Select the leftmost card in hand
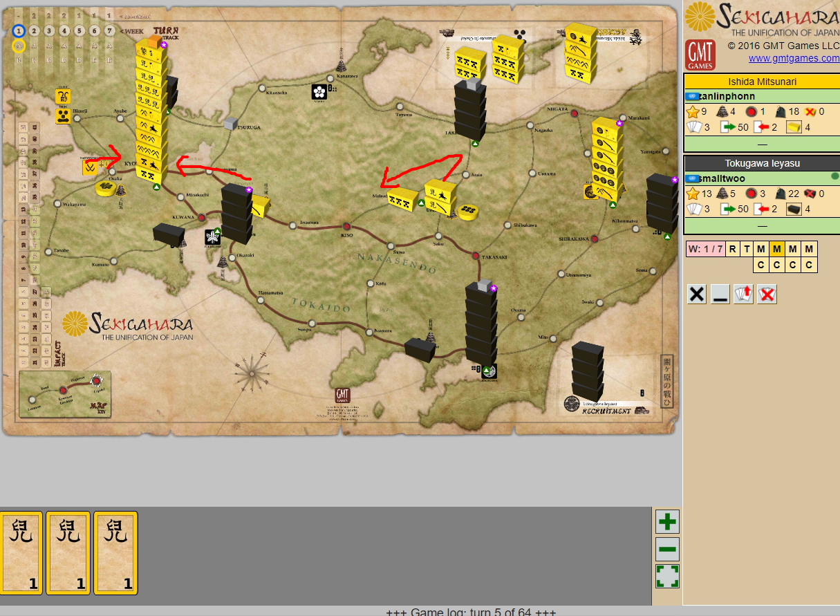Screen dimensions: 840x616 point(21,553)
